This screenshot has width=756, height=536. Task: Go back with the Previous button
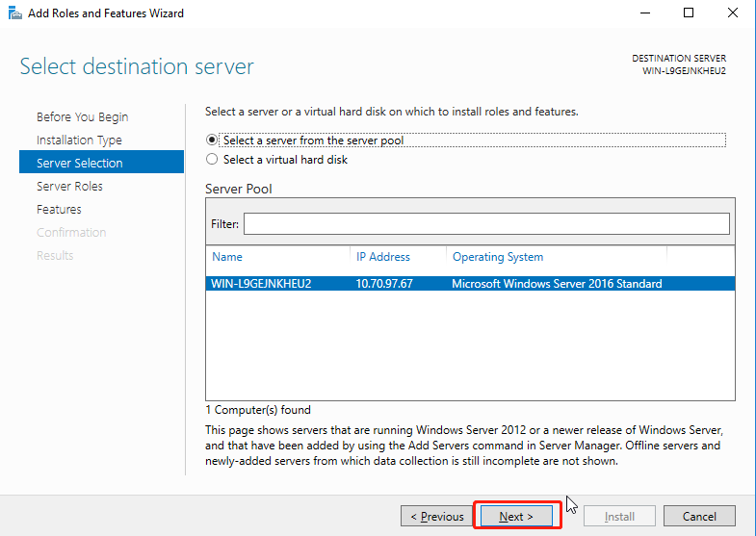click(x=437, y=517)
